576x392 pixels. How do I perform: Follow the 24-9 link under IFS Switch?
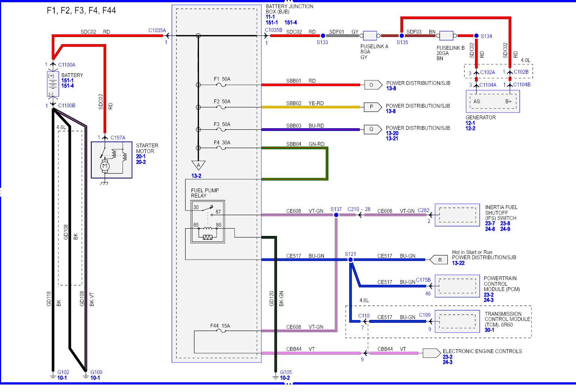(505, 229)
